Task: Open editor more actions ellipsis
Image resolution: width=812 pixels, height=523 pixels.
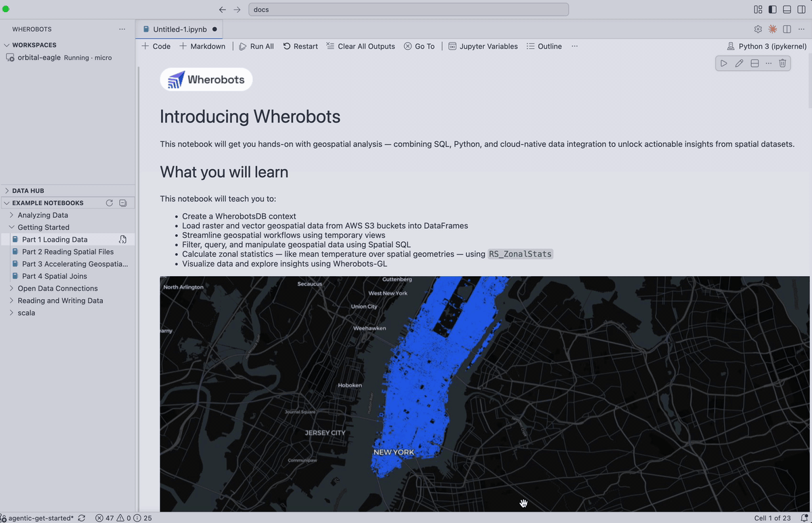Action: (x=801, y=29)
